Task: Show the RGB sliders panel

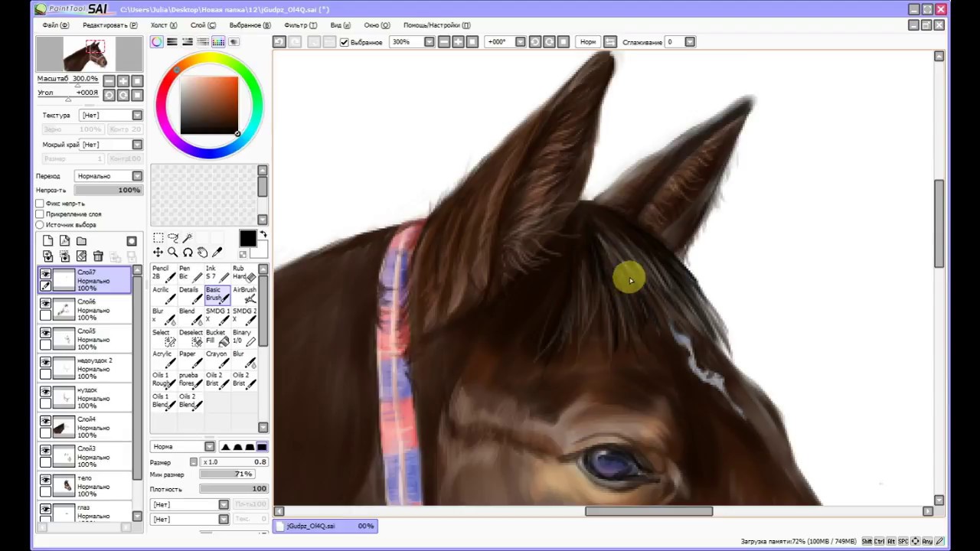Action: (x=172, y=42)
